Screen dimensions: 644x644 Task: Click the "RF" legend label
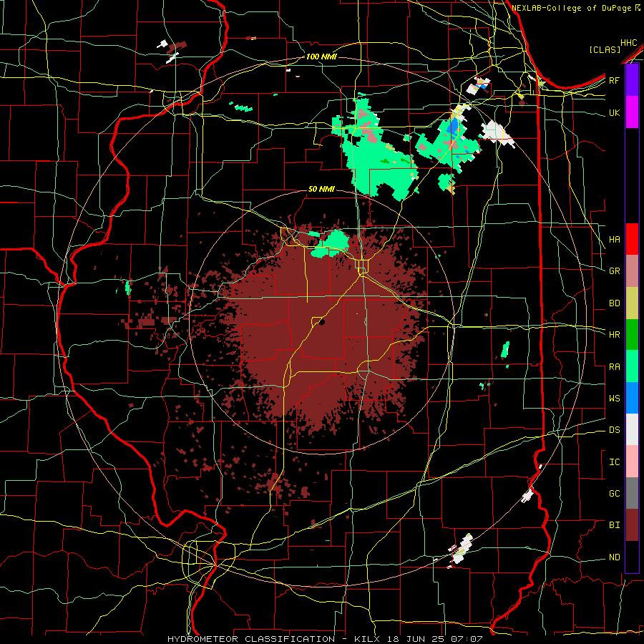(615, 81)
